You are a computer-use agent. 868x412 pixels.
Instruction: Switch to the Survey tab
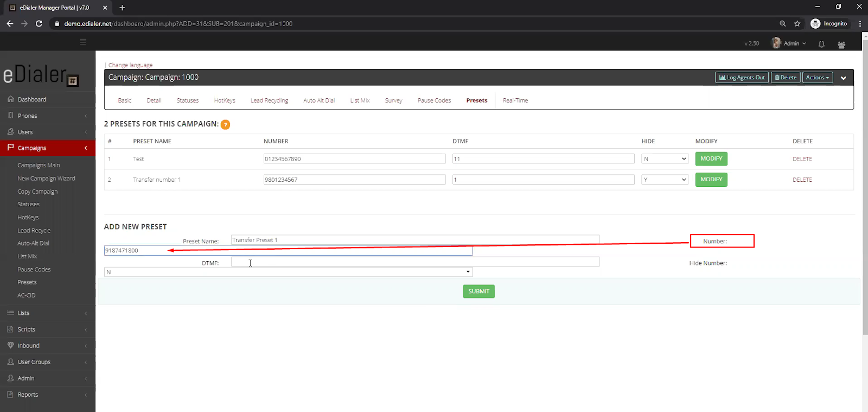point(393,100)
